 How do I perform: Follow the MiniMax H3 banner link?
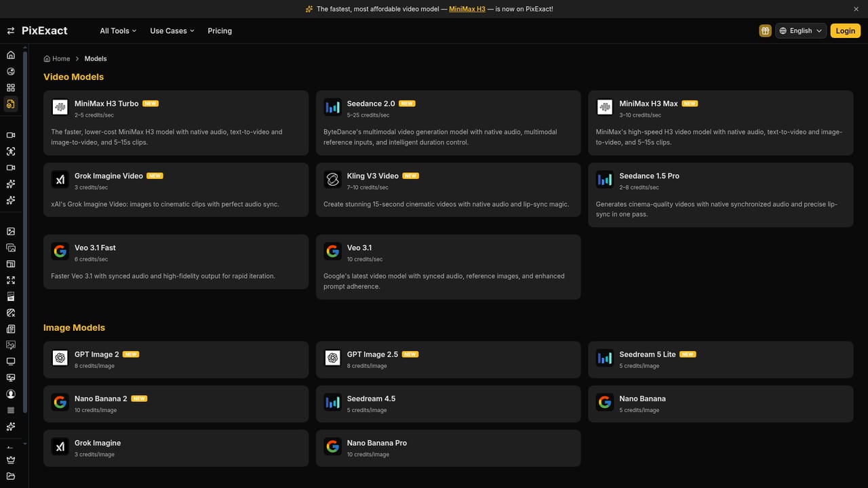pyautogui.click(x=467, y=9)
